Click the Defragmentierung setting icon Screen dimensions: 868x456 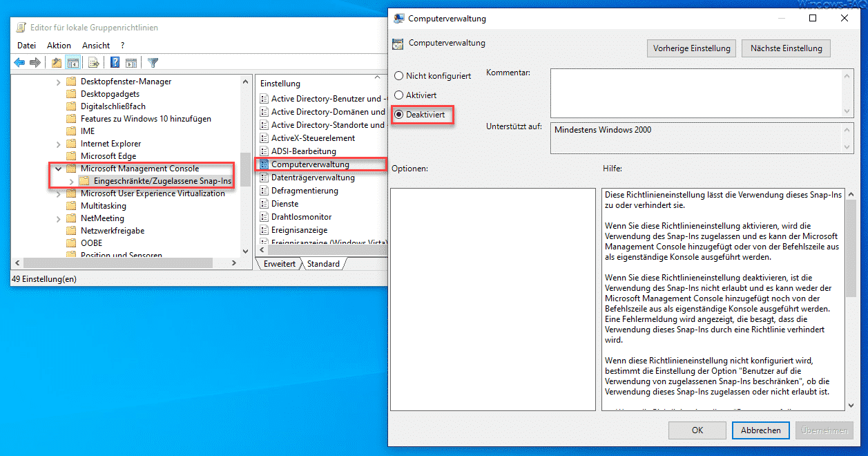coord(264,191)
